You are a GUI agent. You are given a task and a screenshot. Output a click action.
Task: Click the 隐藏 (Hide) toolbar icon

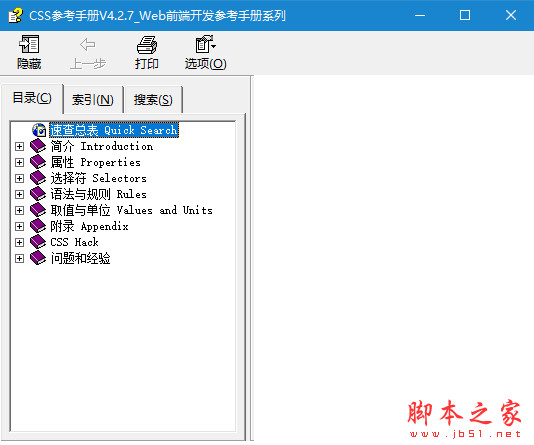[x=29, y=44]
